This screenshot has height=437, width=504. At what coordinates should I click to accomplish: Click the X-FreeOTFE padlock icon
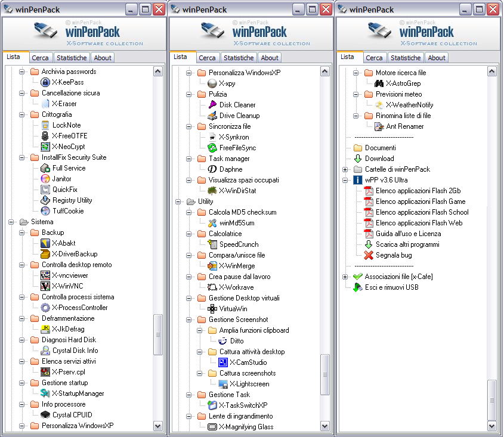(45, 136)
